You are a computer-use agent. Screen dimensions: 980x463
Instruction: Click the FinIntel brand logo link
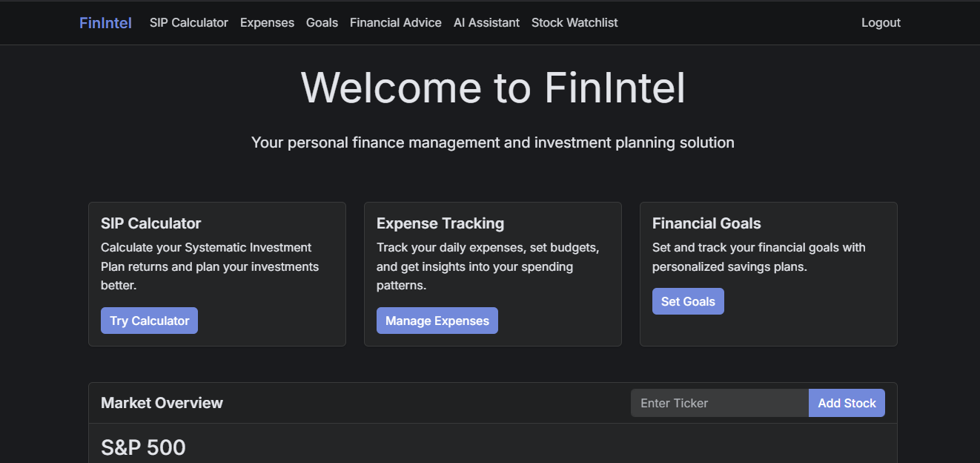[105, 23]
